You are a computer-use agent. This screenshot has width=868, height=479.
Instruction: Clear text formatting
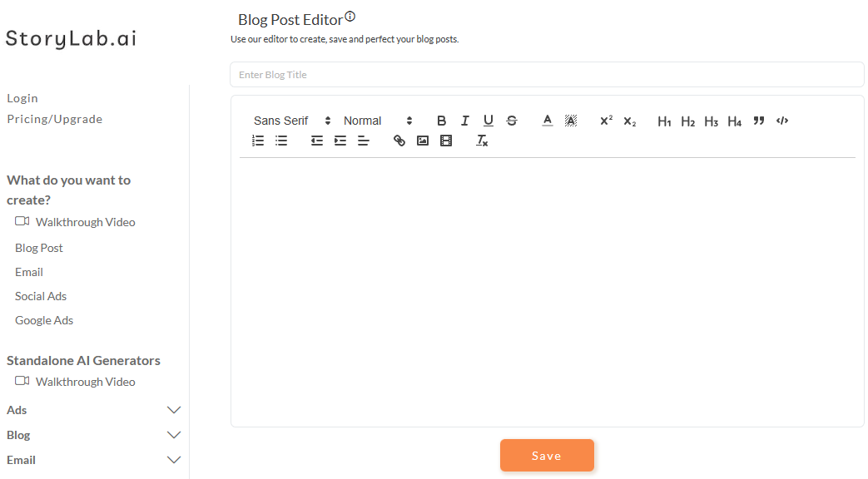(x=482, y=141)
